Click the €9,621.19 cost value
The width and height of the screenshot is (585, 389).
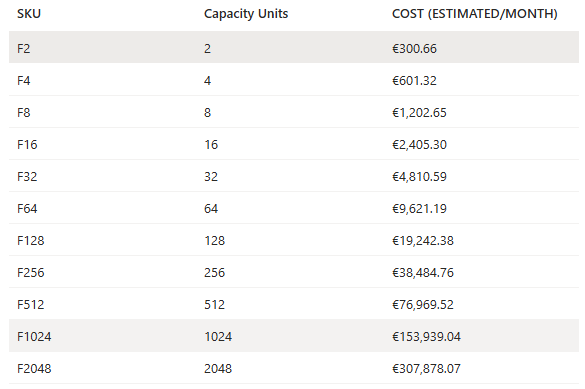pyautogui.click(x=419, y=209)
